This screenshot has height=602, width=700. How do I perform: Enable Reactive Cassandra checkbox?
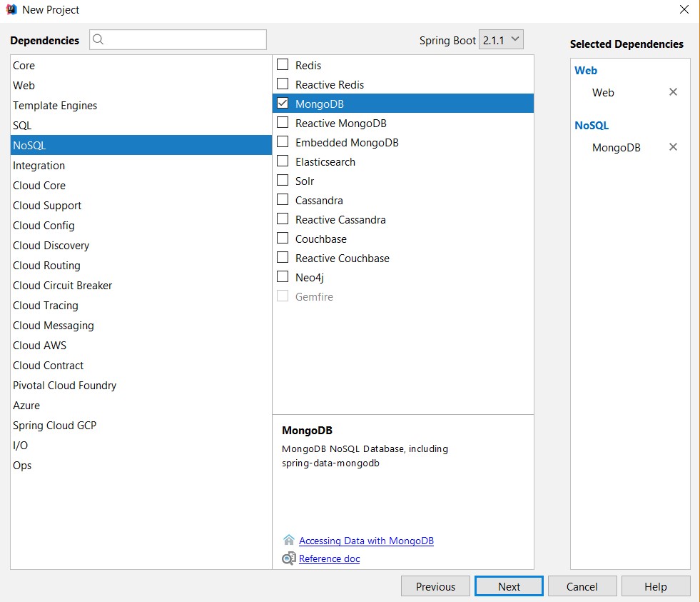[283, 219]
